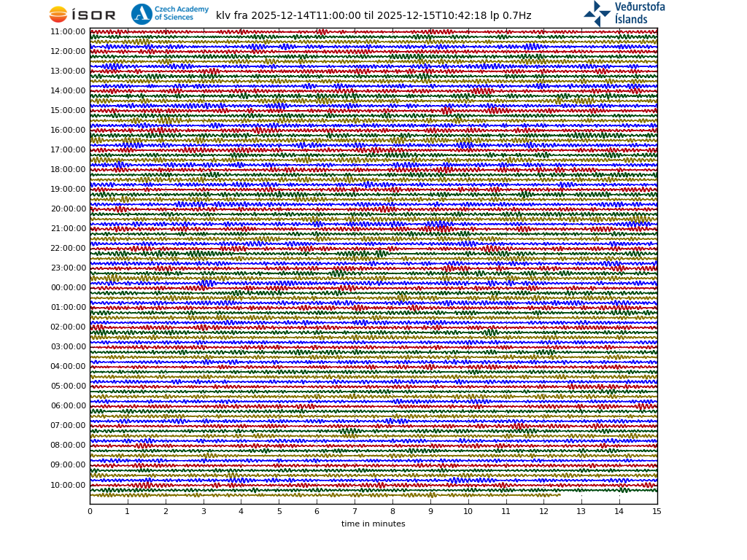Click the 20:00:00 time label

pyautogui.click(x=68, y=209)
